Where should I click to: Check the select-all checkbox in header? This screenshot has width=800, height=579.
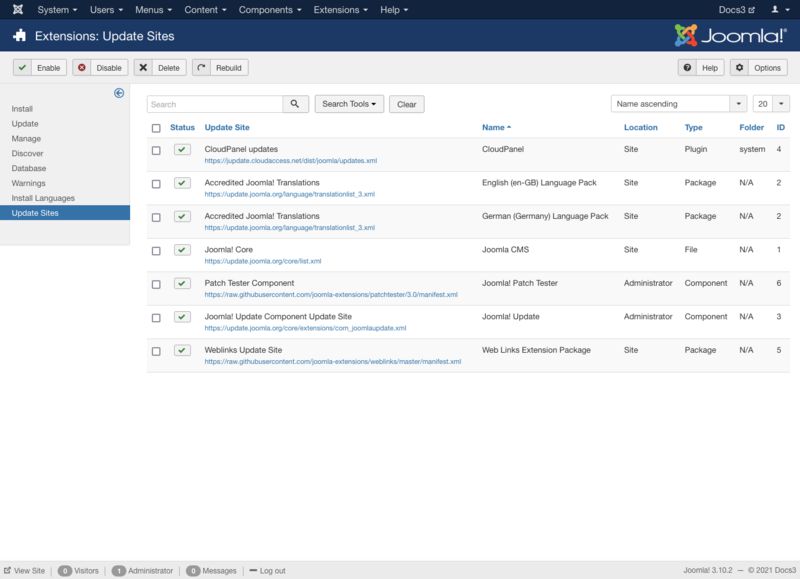pyautogui.click(x=156, y=128)
